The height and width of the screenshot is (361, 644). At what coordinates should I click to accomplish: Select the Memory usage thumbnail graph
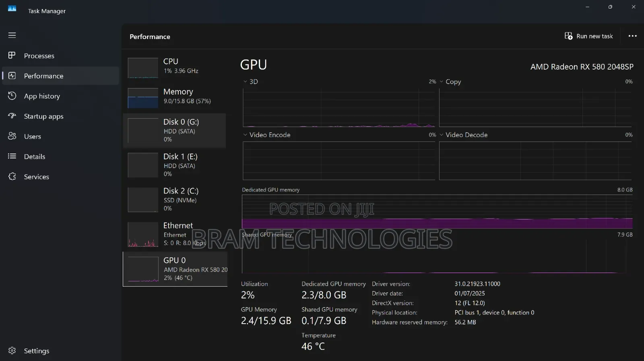143,98
